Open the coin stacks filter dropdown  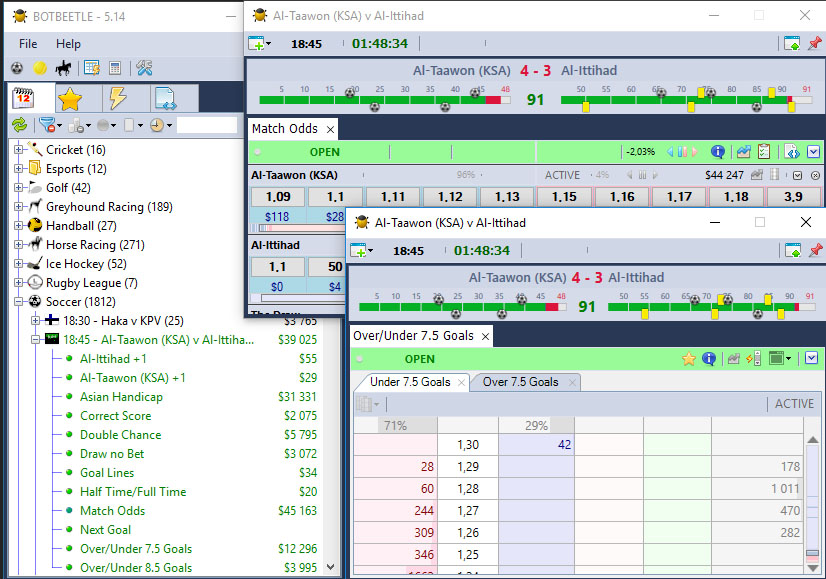click(x=79, y=125)
